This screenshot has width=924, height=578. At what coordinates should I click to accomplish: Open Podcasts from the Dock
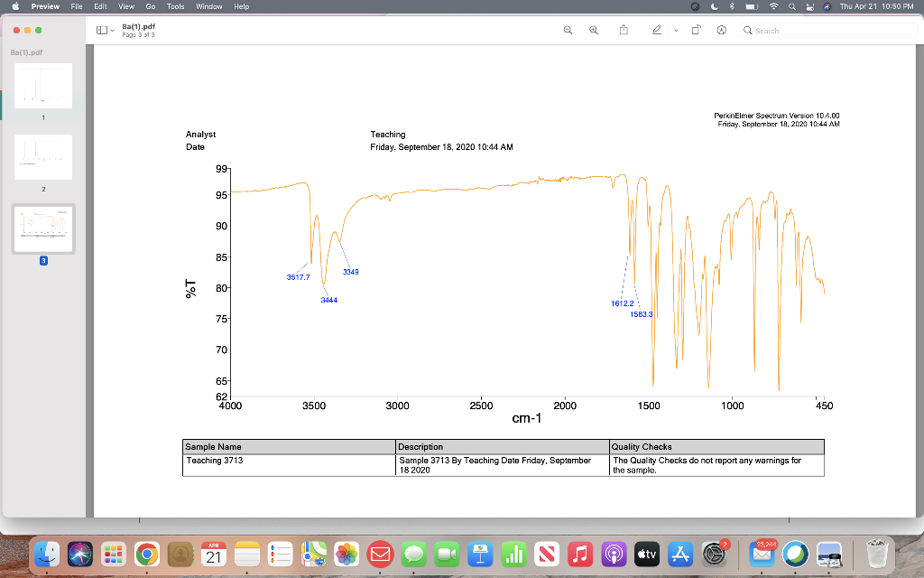click(614, 554)
